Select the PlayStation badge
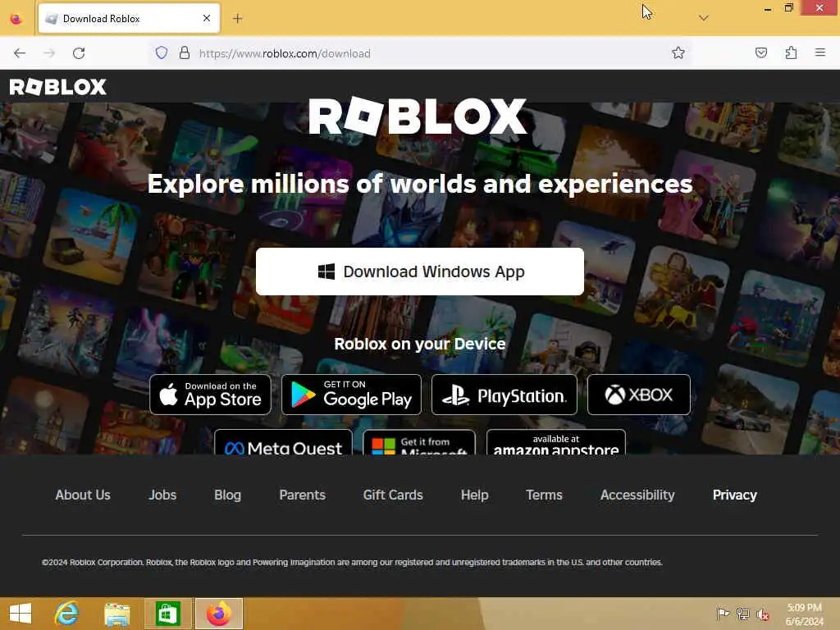The width and height of the screenshot is (840, 630). click(504, 395)
